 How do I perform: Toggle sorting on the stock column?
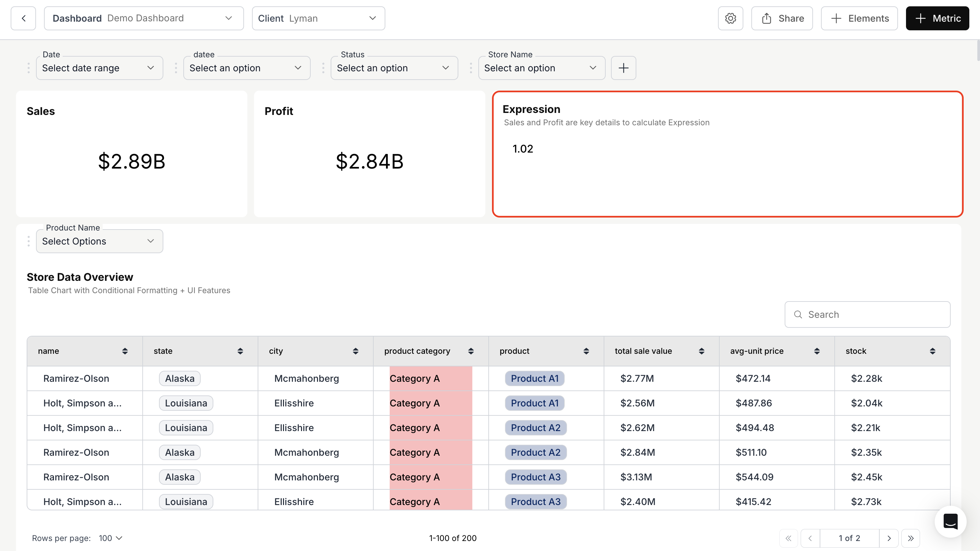[932, 351]
